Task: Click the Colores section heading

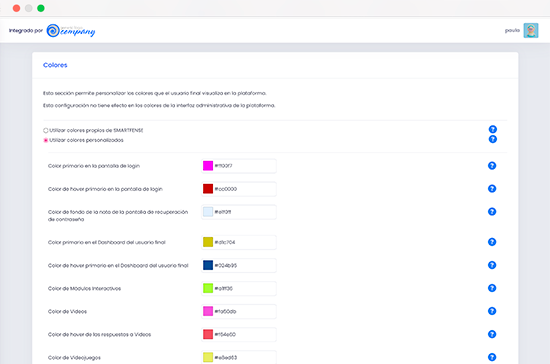Action: coord(55,65)
